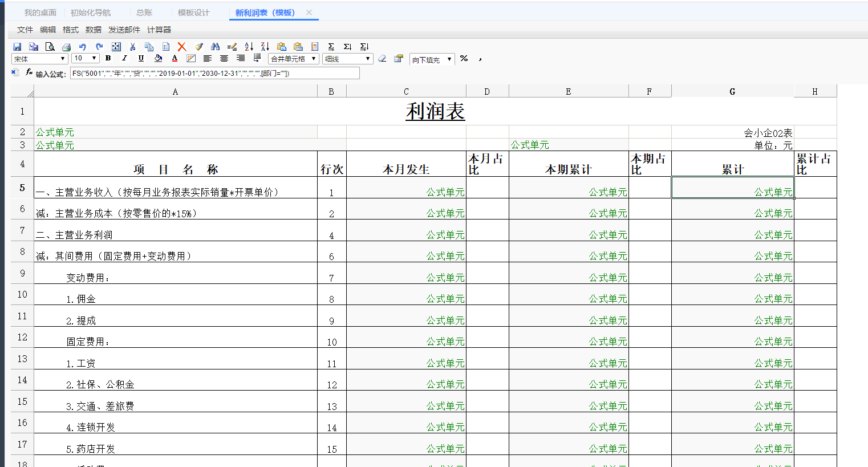The image size is (868, 467).
Task: Click 公式单元 in column G row 5
Action: [732, 188]
